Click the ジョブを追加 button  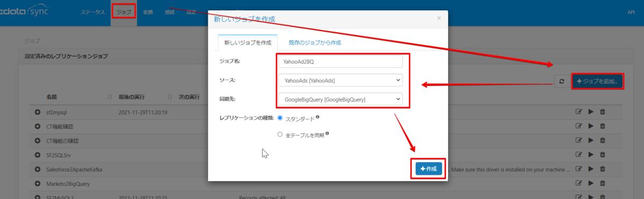click(597, 81)
